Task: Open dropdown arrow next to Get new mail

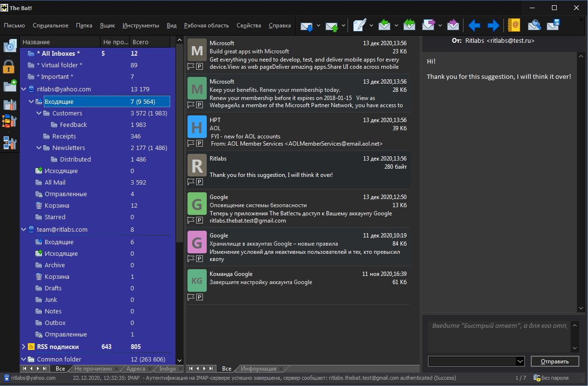Action: (319, 25)
